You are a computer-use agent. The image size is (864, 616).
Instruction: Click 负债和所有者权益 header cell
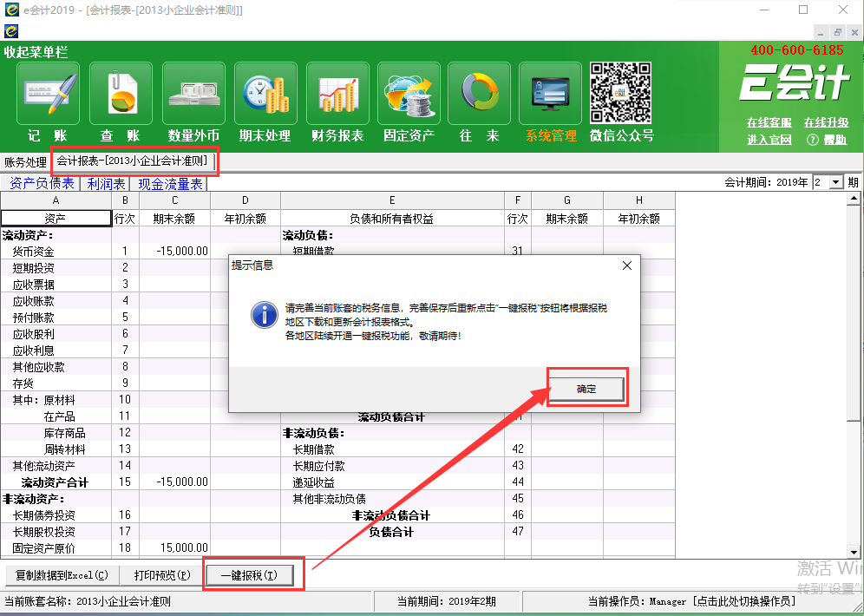(392, 218)
